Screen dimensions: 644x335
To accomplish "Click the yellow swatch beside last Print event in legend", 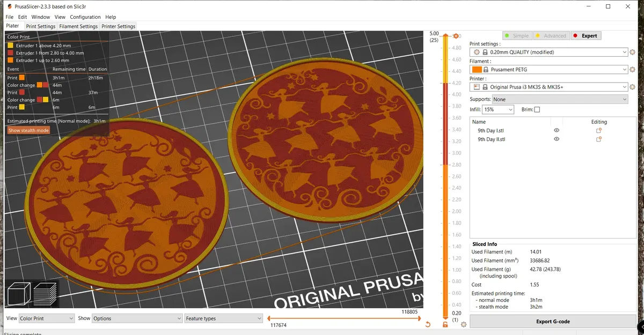I will 21,107.
